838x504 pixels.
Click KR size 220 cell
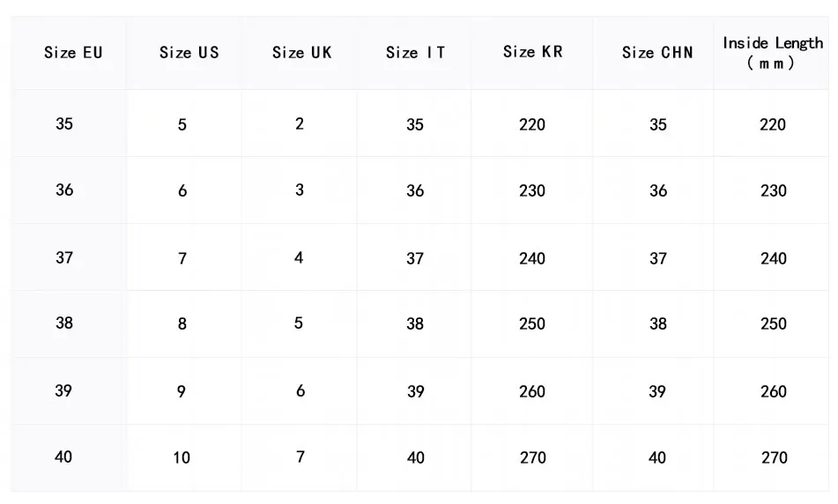[532, 124]
